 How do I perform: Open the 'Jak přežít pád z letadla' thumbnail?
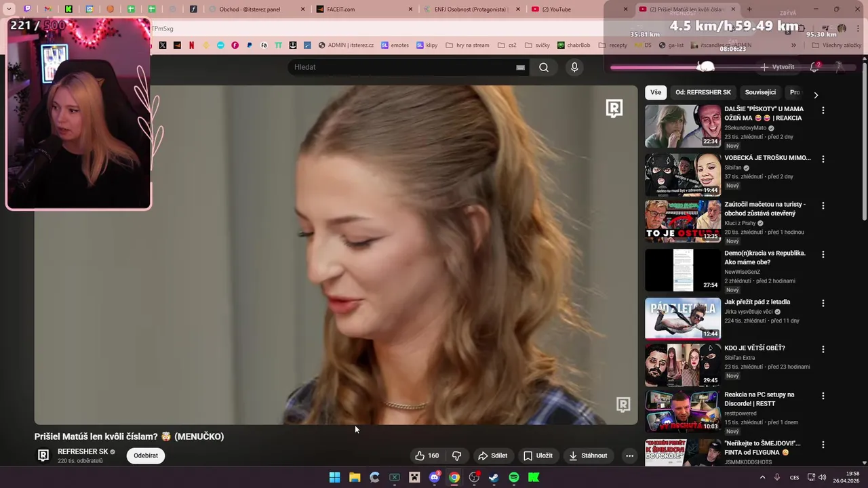tap(683, 318)
